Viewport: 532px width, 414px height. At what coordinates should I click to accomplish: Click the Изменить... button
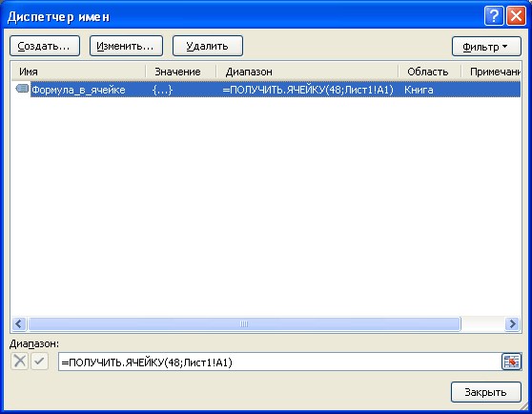pos(126,46)
